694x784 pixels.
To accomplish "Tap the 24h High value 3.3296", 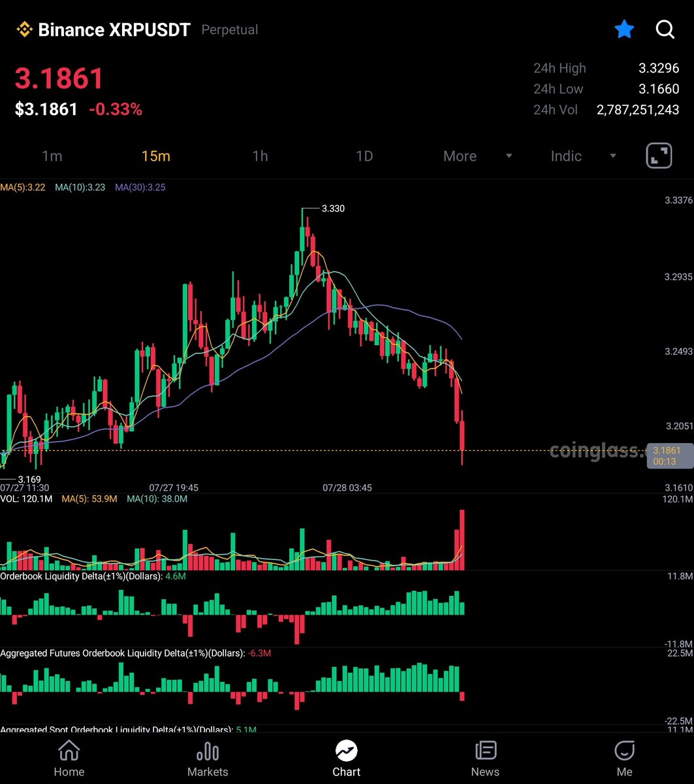I will (658, 68).
